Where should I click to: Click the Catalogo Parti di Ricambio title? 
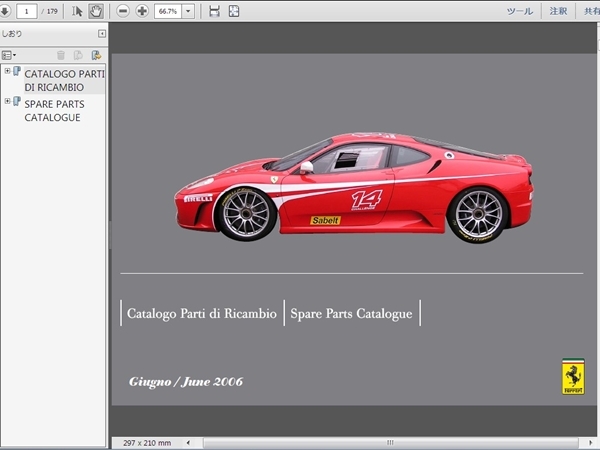point(202,313)
